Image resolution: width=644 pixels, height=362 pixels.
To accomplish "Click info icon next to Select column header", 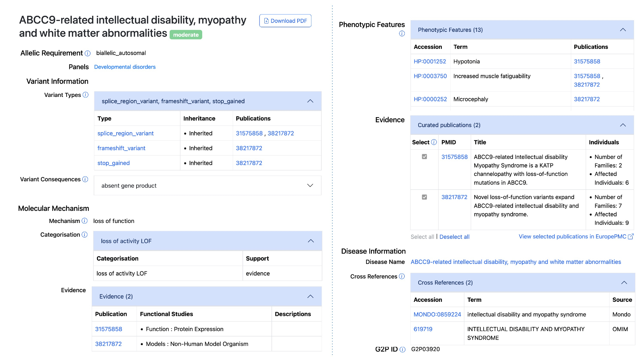I will (x=434, y=142).
